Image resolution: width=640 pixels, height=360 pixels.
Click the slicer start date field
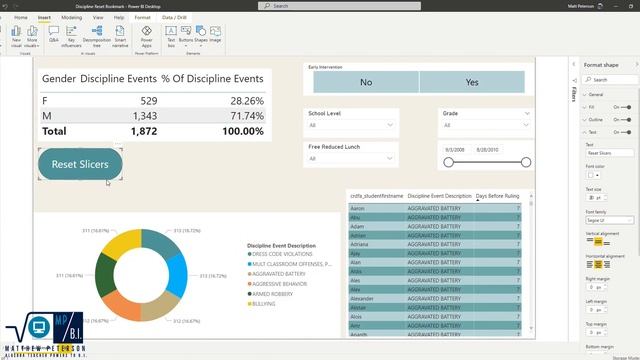(x=455, y=150)
